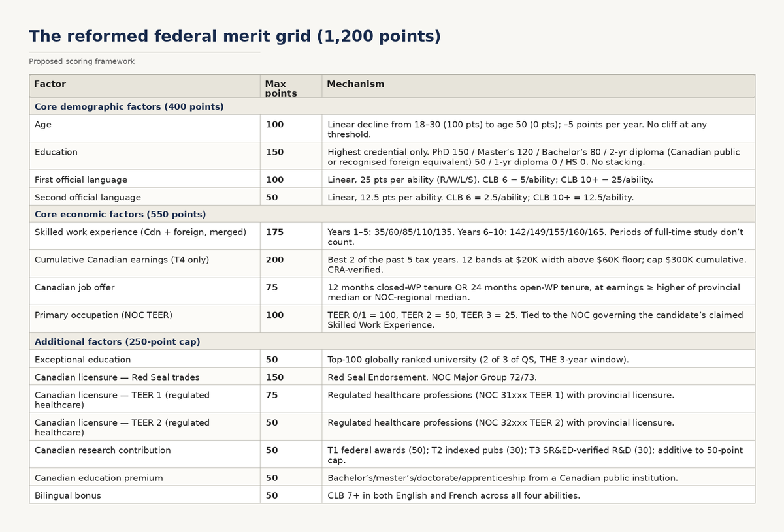Select the "Core demographic factors (400 points)" section row
This screenshot has width=784, height=532.
pyautogui.click(x=392, y=106)
